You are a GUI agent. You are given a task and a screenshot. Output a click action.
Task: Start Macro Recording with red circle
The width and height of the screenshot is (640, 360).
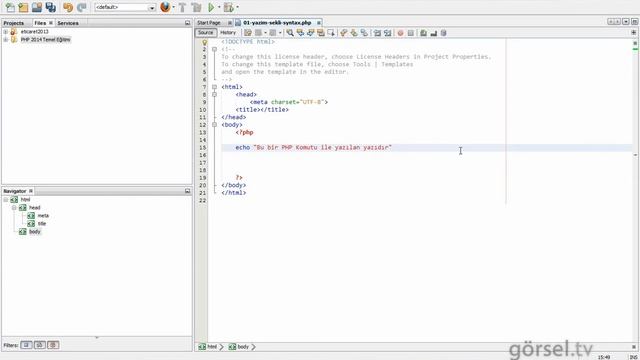400,33
